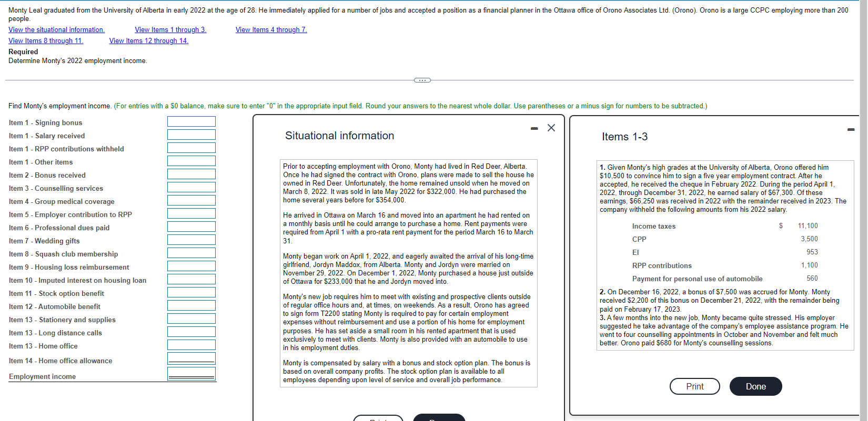Click Employment income total input field
This screenshot has width=868, height=421.
tap(191, 374)
